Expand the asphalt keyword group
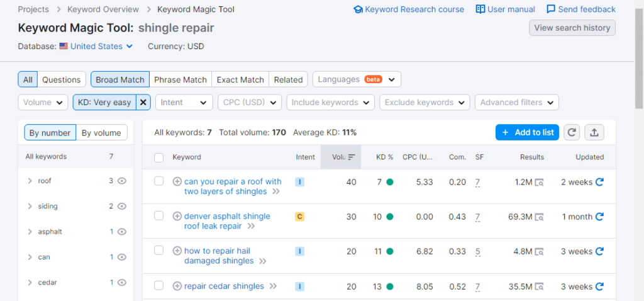The width and height of the screenshot is (644, 301). tap(30, 232)
